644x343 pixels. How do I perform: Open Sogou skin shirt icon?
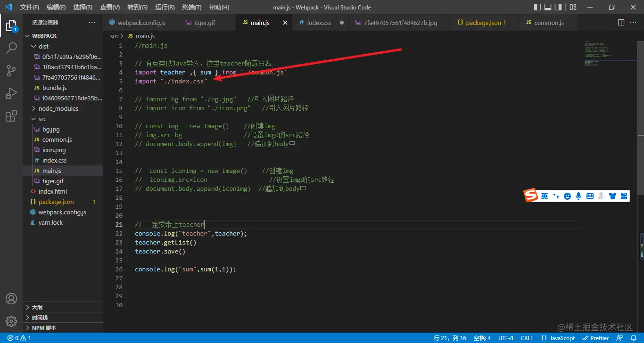click(x=612, y=196)
